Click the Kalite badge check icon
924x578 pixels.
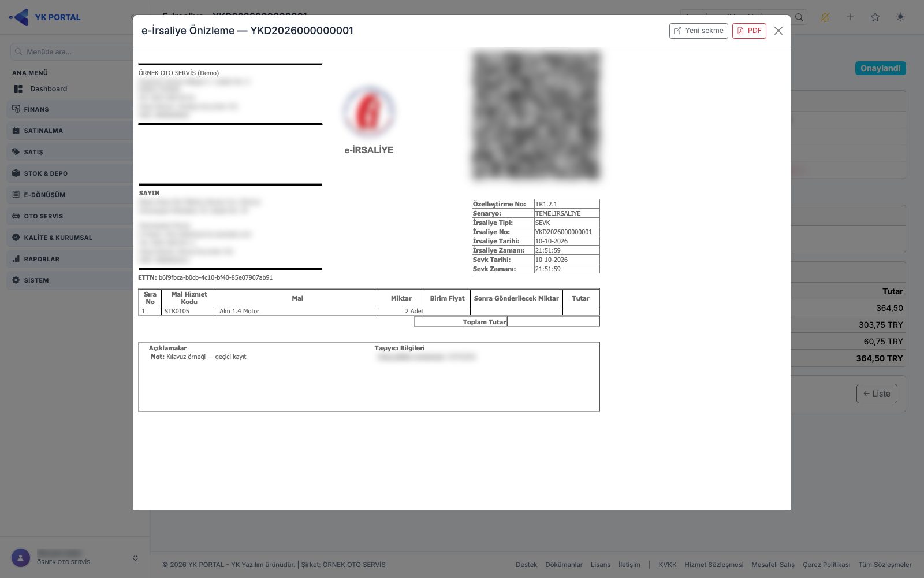point(16,237)
